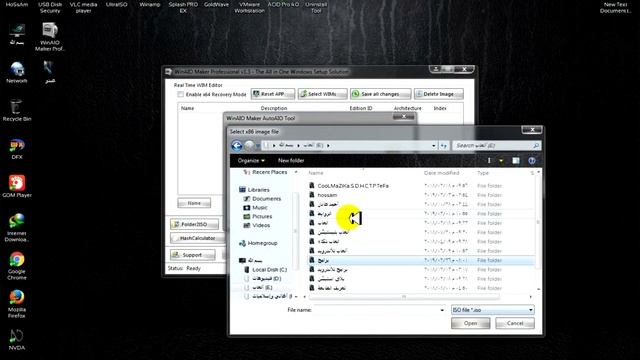Open Documents library in navigation pane
Viewport: 640px width, 360px height.
(262, 199)
